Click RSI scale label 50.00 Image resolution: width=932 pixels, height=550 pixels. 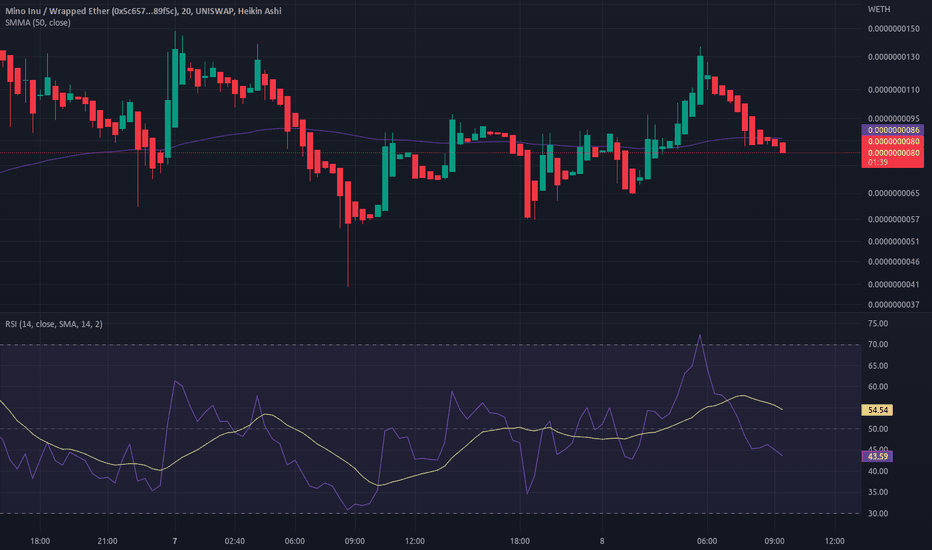(878, 429)
